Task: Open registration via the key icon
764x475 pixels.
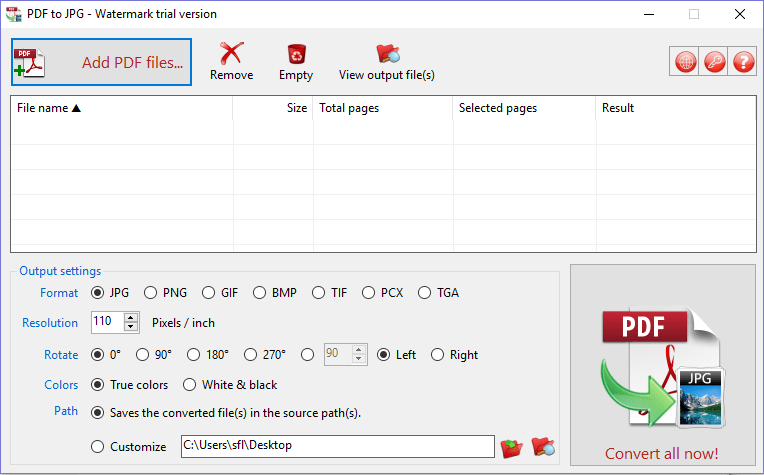Action: 714,62
